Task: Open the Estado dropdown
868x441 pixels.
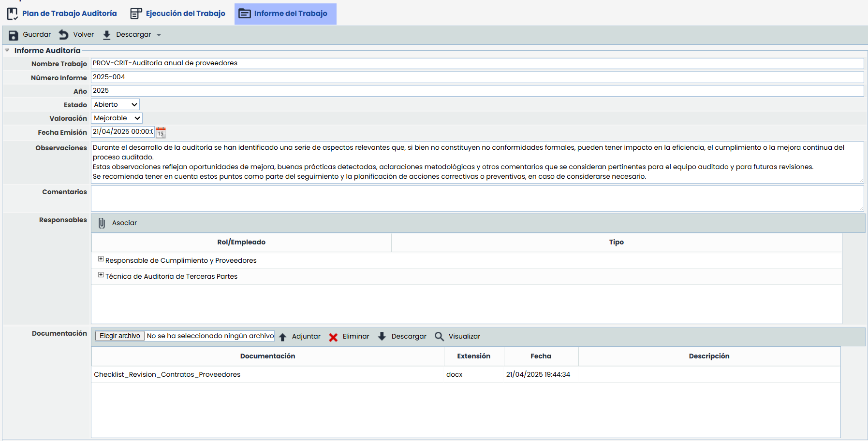Action: 115,105
